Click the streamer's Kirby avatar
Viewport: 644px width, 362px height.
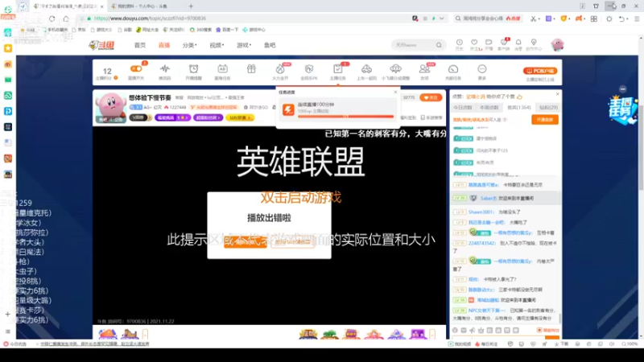(x=110, y=107)
